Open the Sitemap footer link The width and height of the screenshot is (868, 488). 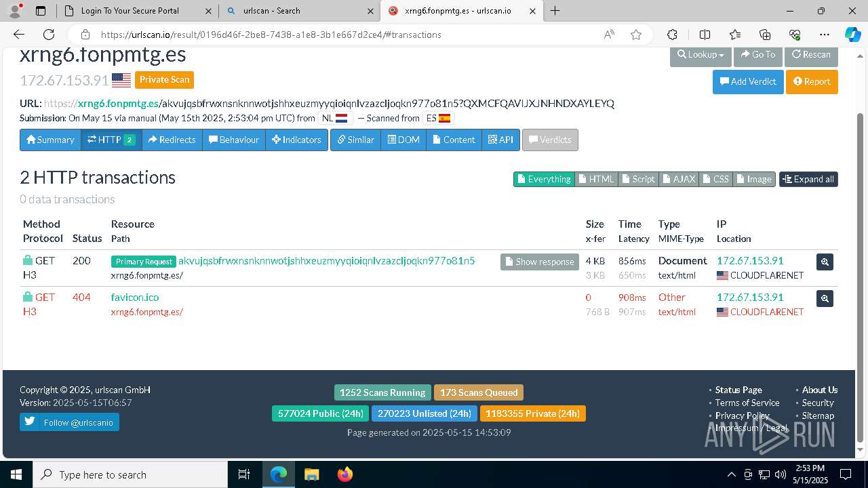pyautogui.click(x=818, y=415)
